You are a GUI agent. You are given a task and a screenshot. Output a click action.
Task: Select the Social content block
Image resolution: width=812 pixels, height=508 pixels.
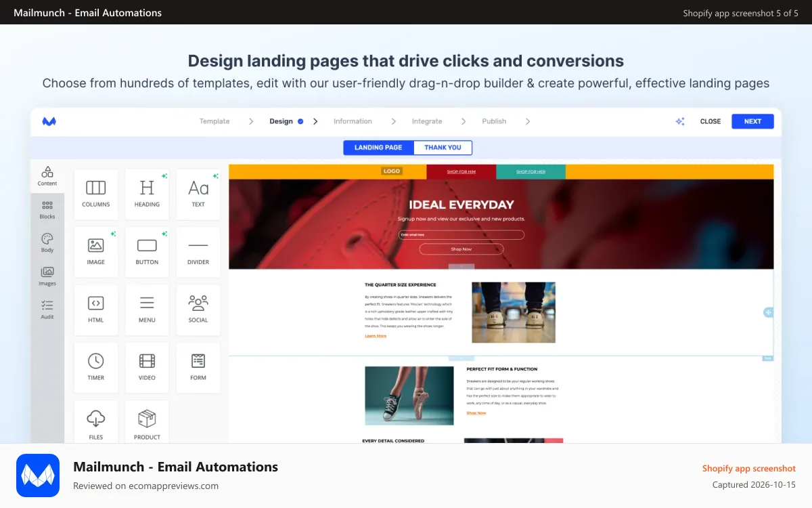click(x=198, y=310)
